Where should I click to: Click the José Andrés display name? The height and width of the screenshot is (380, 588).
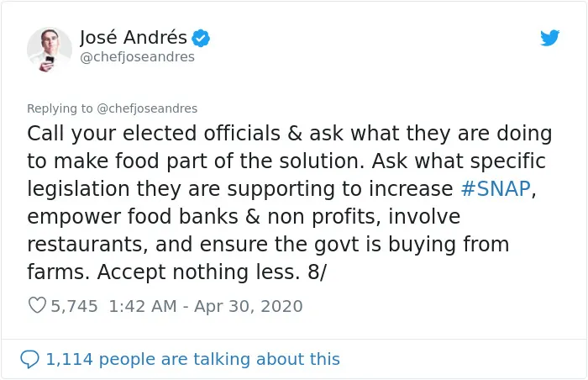click(133, 37)
